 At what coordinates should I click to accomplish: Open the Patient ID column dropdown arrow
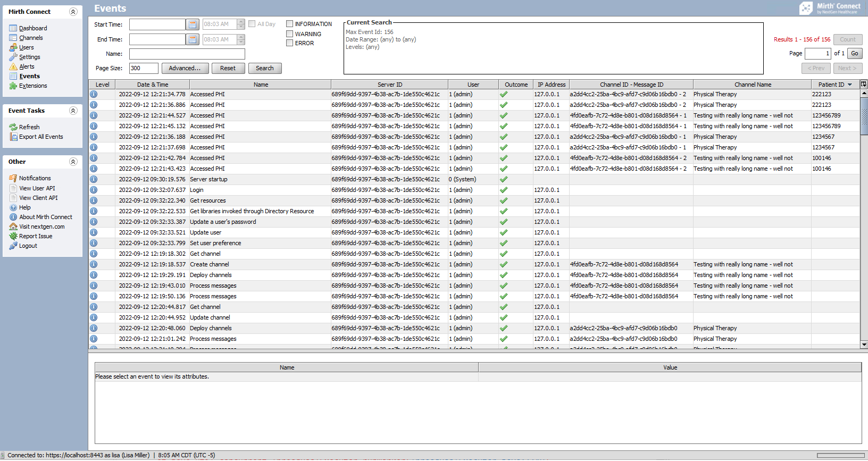tap(849, 85)
